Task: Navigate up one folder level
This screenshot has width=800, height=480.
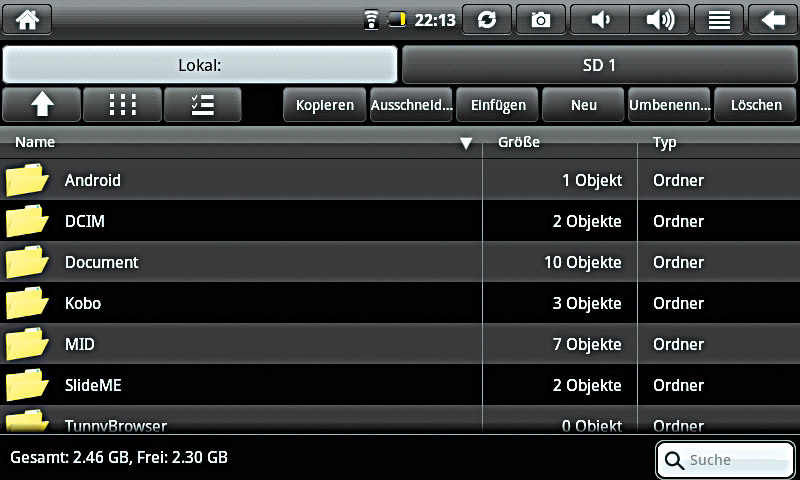Action: click(x=42, y=105)
